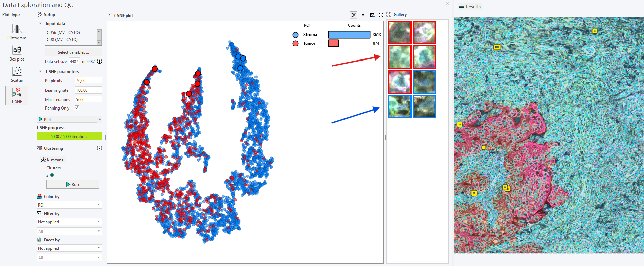The height and width of the screenshot is (266, 644).
Task: Select CD8 (MV - CYTO) in input list
Action: coord(62,40)
